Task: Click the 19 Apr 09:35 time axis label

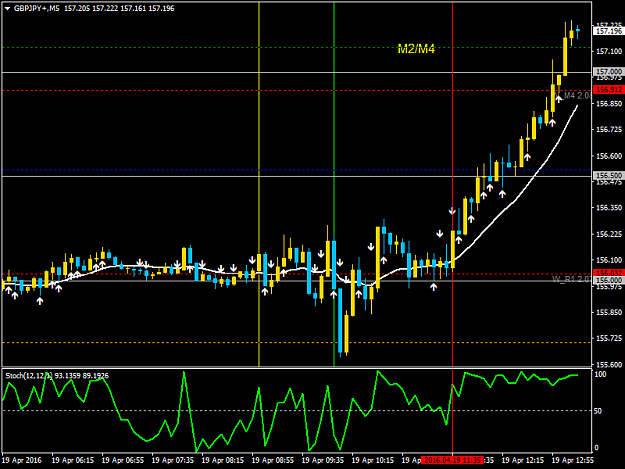Action: [x=323, y=460]
